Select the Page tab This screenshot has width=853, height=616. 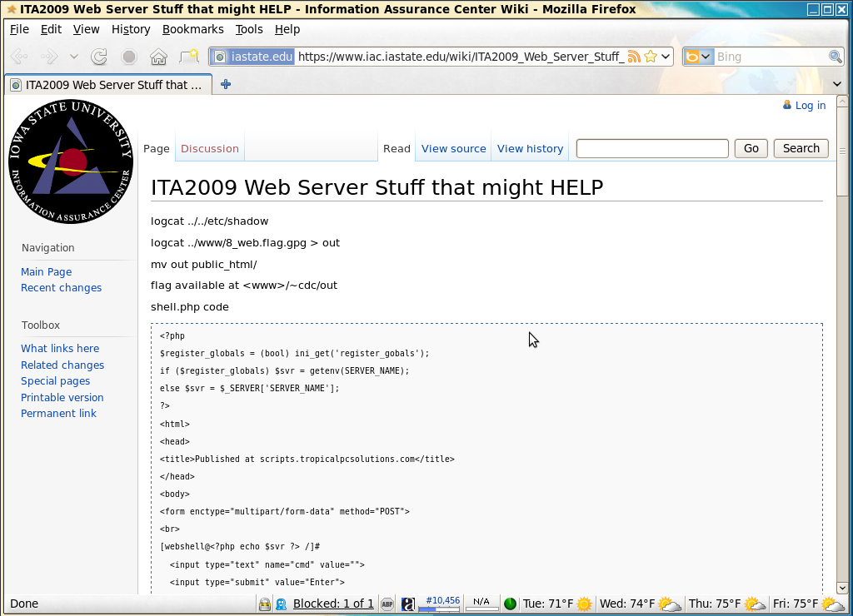157,148
